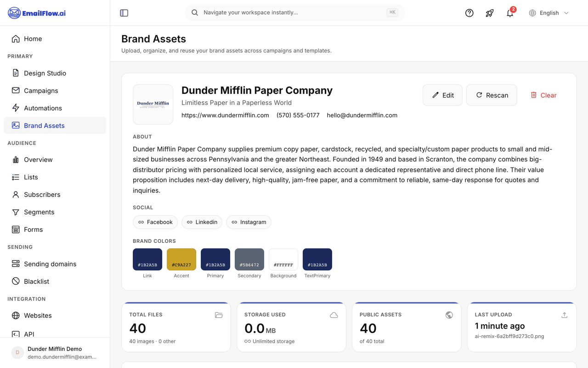This screenshot has height=368, width=588.
Task: Open Sending domains page
Action: pos(55,264)
